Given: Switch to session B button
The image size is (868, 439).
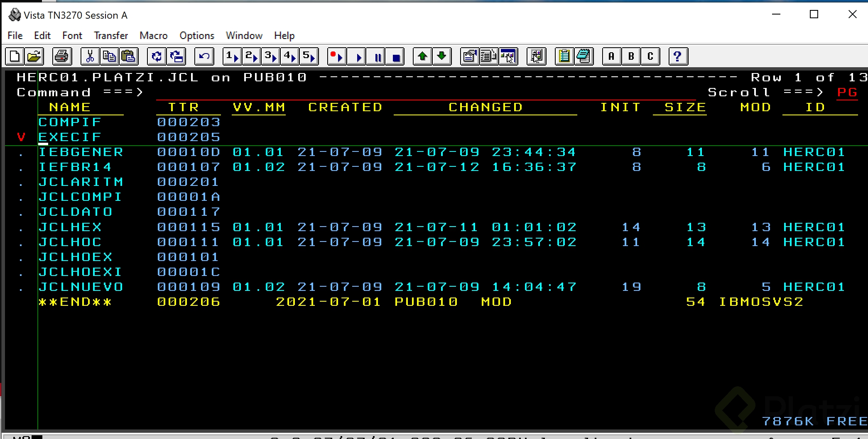Looking at the screenshot, I should [x=631, y=56].
